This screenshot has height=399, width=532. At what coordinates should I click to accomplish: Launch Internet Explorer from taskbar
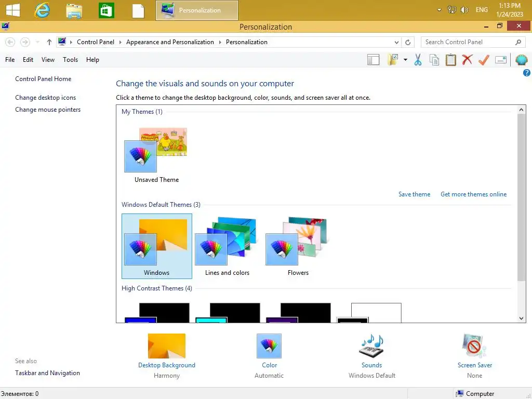coord(42,10)
